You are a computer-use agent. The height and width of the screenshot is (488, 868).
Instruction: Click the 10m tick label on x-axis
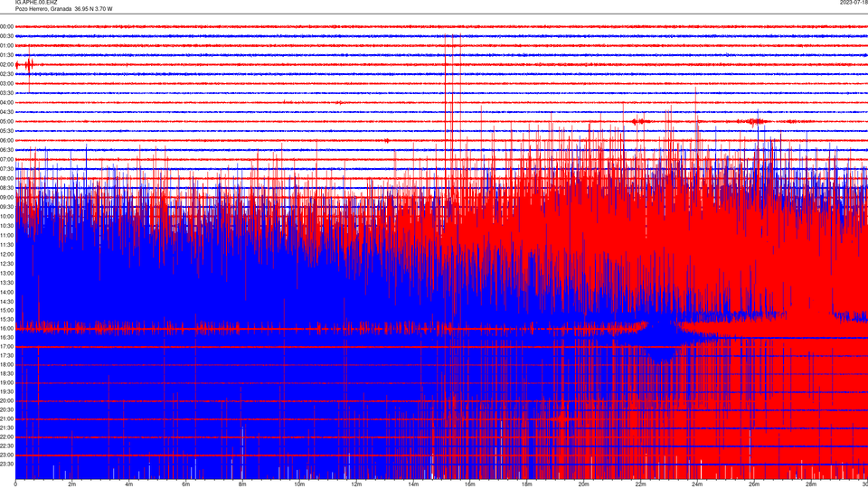tap(299, 484)
